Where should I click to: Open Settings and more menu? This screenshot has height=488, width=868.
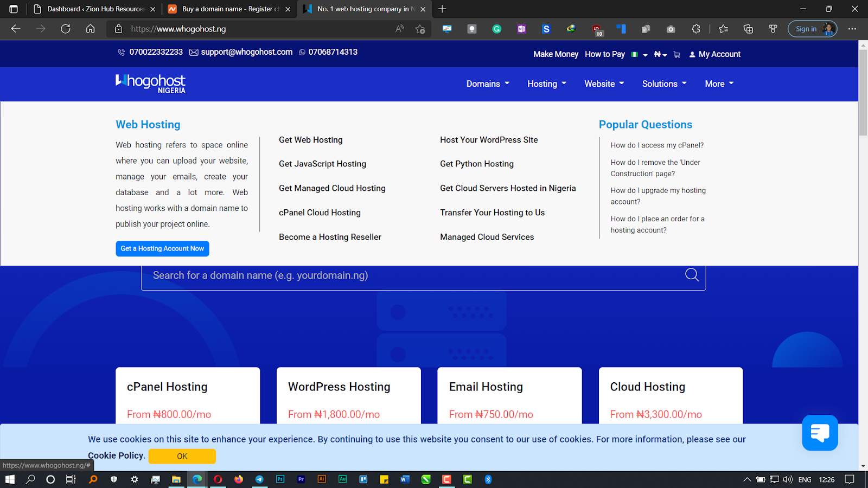tap(852, 29)
